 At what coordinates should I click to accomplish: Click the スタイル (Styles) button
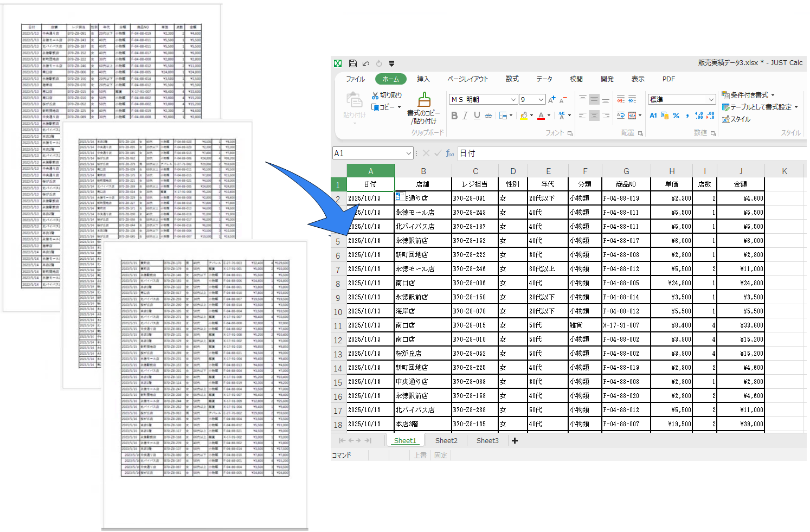736,119
